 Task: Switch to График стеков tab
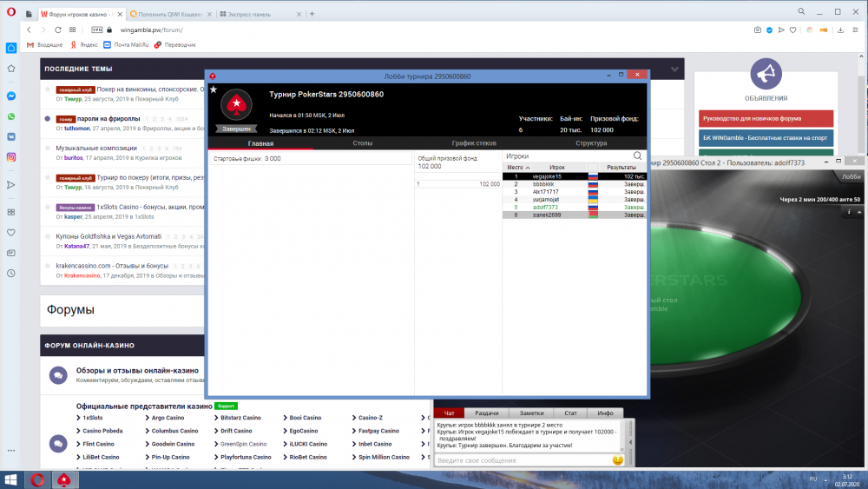(x=474, y=143)
